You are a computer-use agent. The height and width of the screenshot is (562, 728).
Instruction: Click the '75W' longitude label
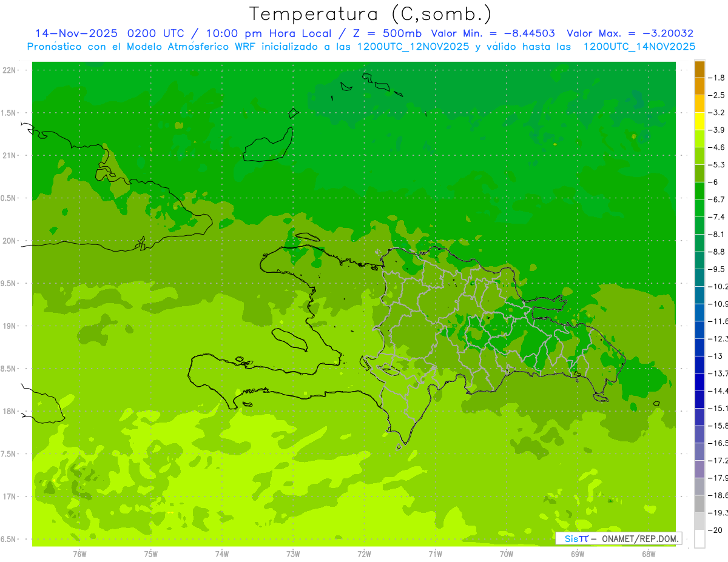coord(151,554)
